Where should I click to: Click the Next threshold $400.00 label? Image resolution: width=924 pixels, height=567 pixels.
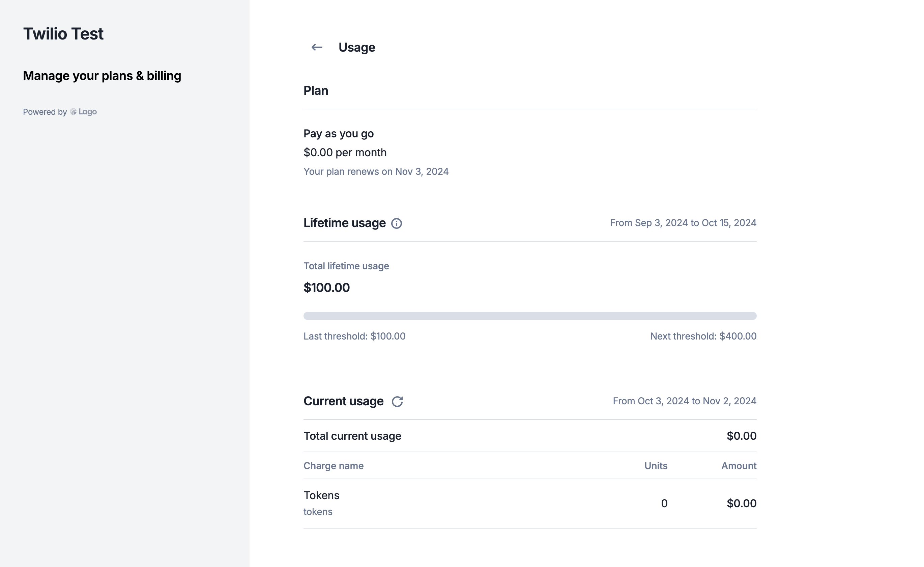pos(703,336)
